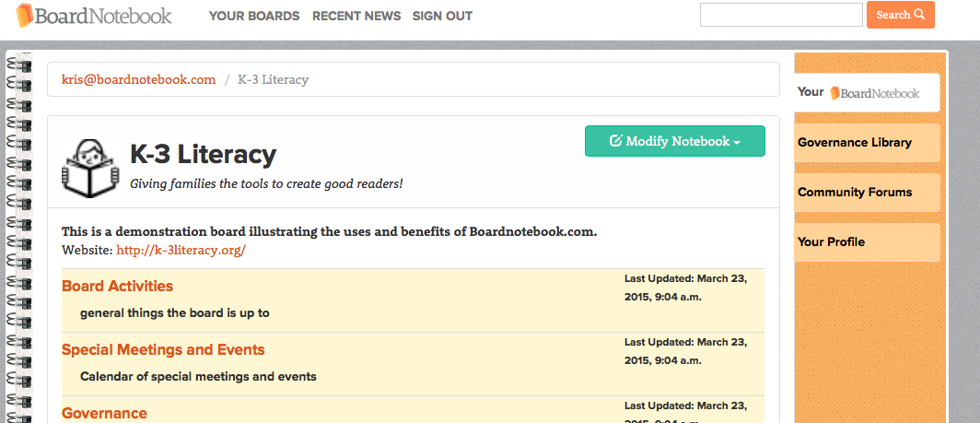Click 'Giving families the tools' tagline
The width and height of the screenshot is (980, 423).
pyautogui.click(x=266, y=184)
